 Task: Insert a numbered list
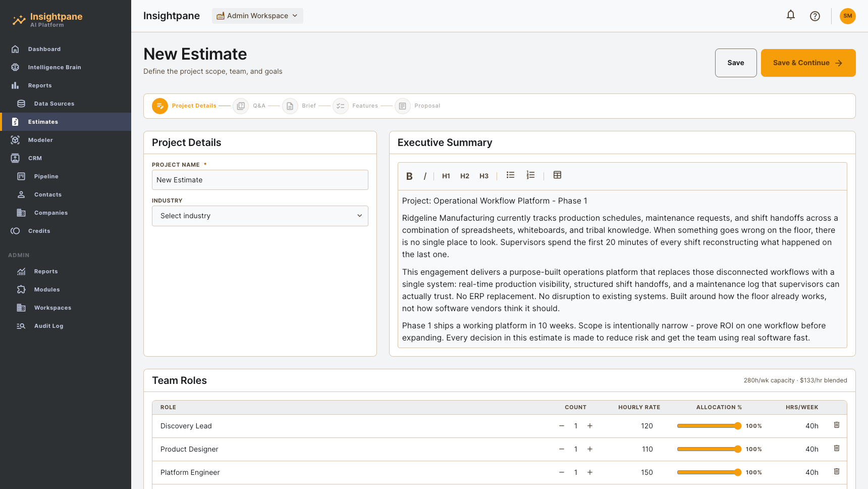coord(530,175)
